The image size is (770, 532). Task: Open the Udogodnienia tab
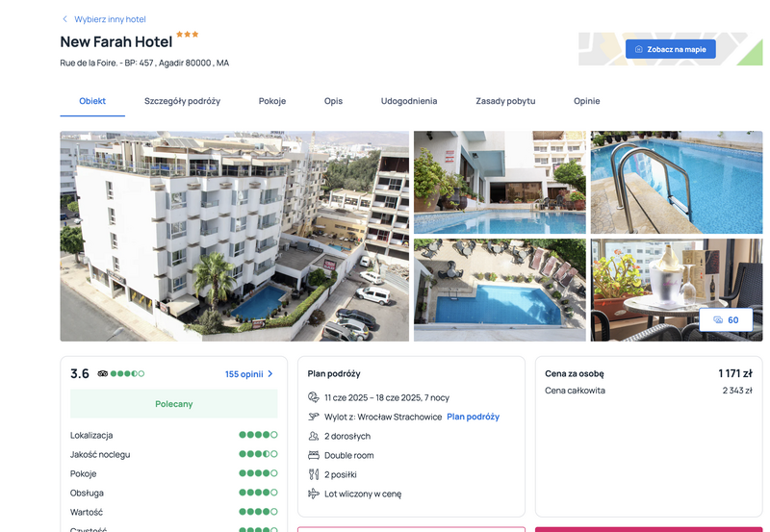pos(409,101)
